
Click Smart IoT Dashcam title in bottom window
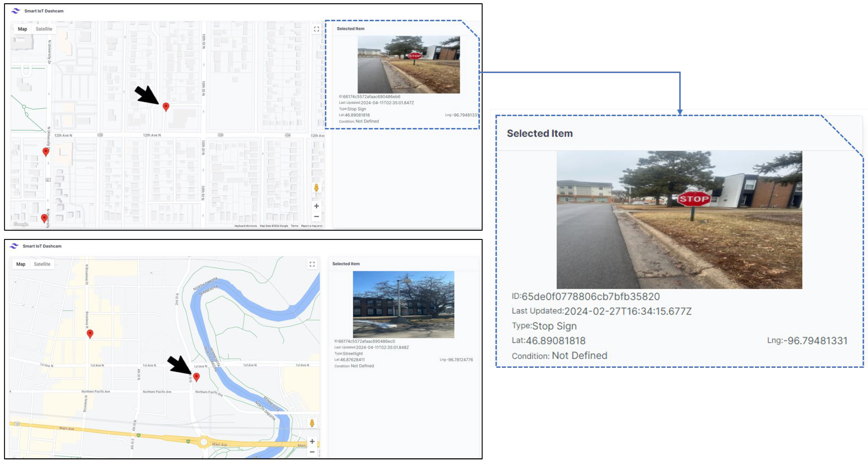42,246
